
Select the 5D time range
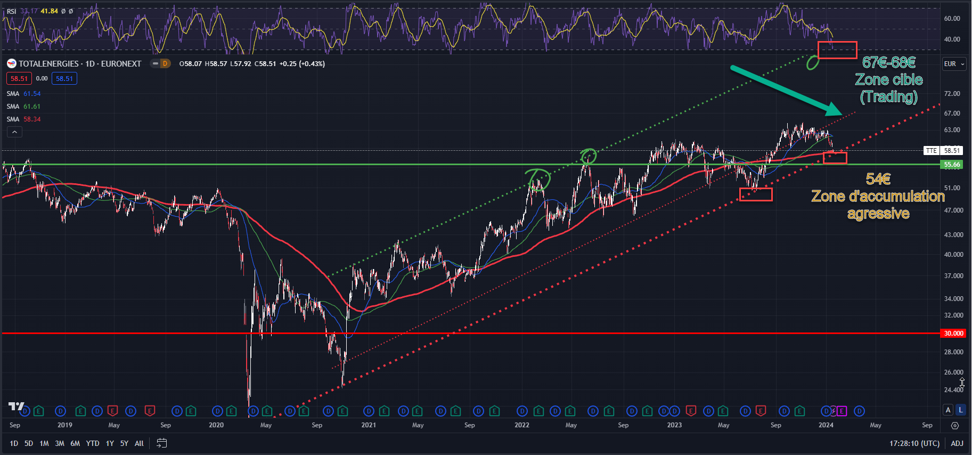pos(29,443)
